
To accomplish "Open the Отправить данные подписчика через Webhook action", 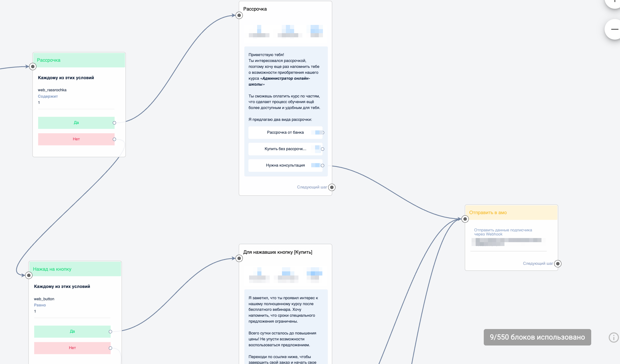I will (503, 232).
